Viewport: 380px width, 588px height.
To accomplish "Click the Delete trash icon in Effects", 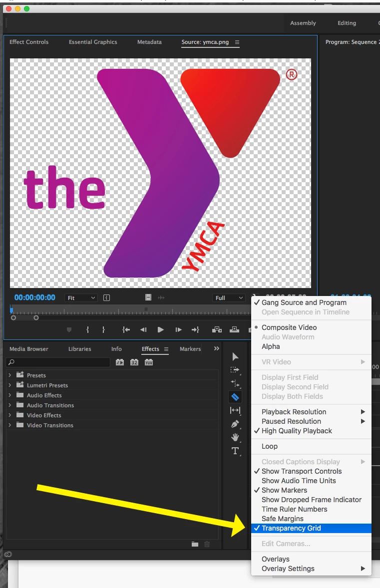I will click(x=207, y=544).
